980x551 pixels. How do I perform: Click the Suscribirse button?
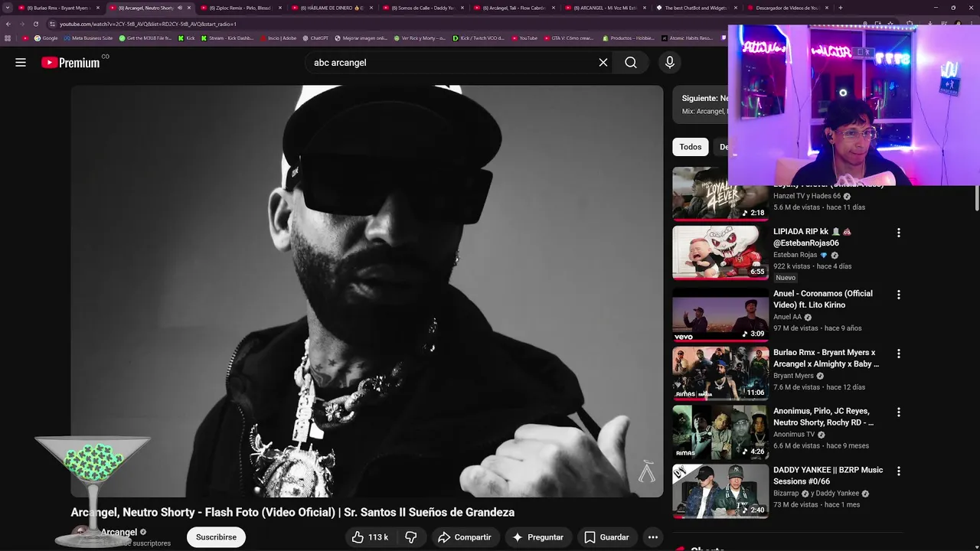pos(216,537)
